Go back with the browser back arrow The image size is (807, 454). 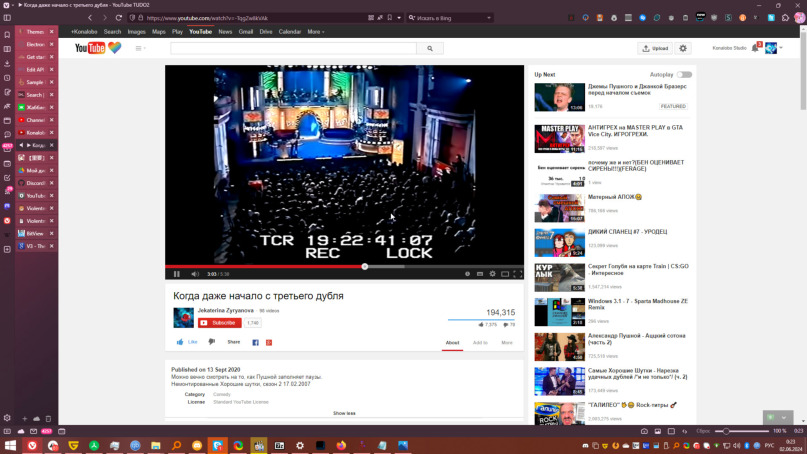coord(90,18)
